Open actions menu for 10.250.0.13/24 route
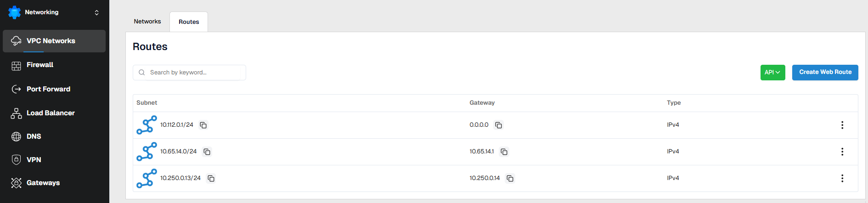 [x=842, y=178]
